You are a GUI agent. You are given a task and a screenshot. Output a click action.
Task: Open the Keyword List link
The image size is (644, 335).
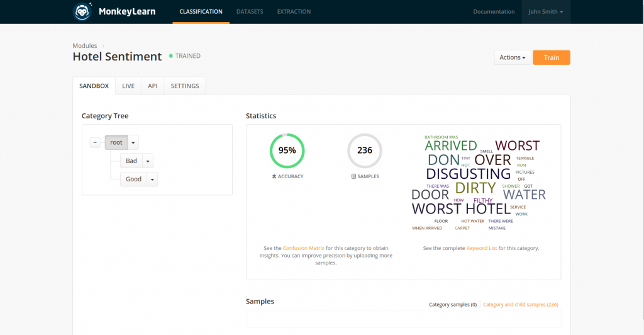pyautogui.click(x=481, y=248)
